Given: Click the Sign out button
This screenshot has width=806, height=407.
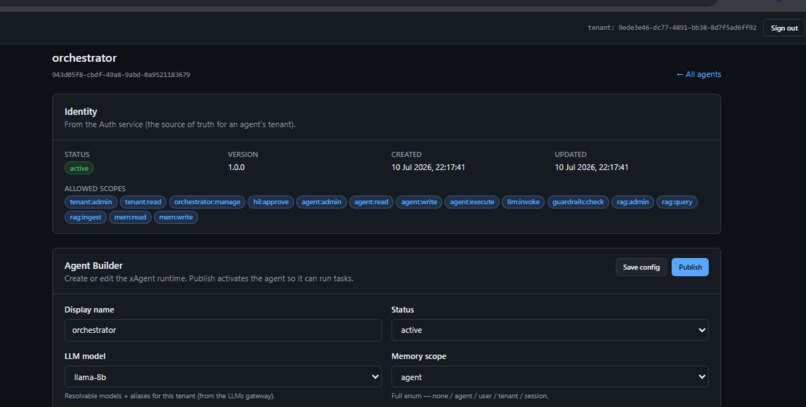Looking at the screenshot, I should click(x=784, y=28).
